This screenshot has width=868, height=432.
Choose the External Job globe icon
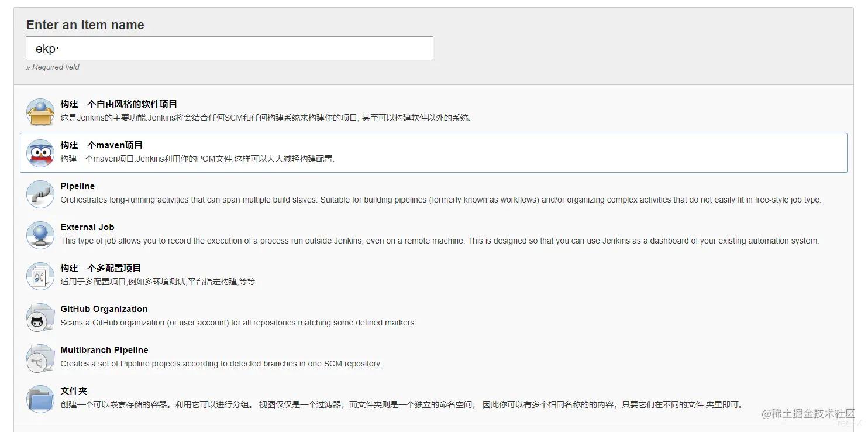40,235
